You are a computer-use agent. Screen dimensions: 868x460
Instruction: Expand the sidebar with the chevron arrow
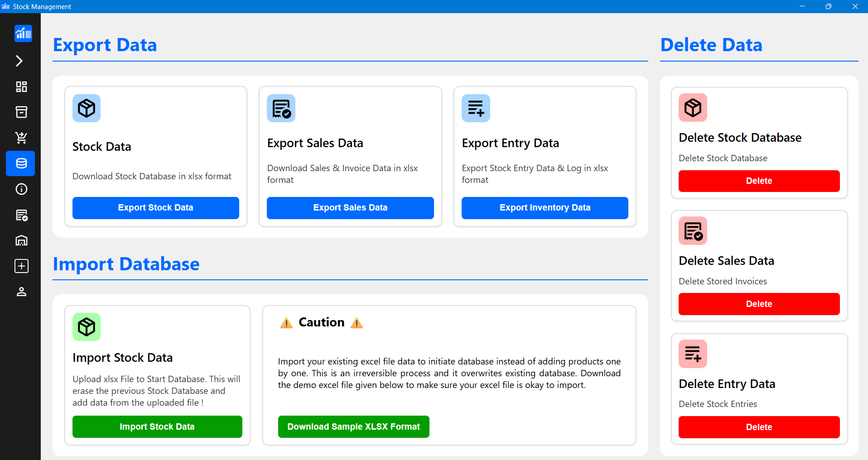19,61
